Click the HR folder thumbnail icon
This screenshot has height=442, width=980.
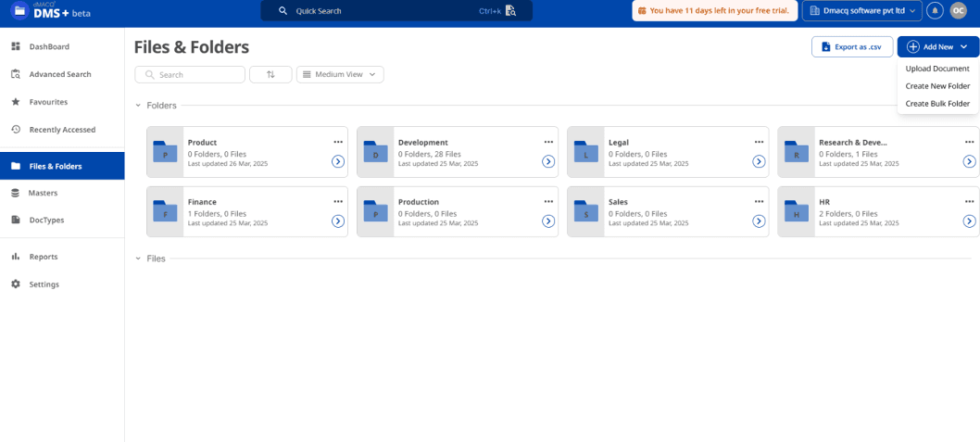point(797,211)
